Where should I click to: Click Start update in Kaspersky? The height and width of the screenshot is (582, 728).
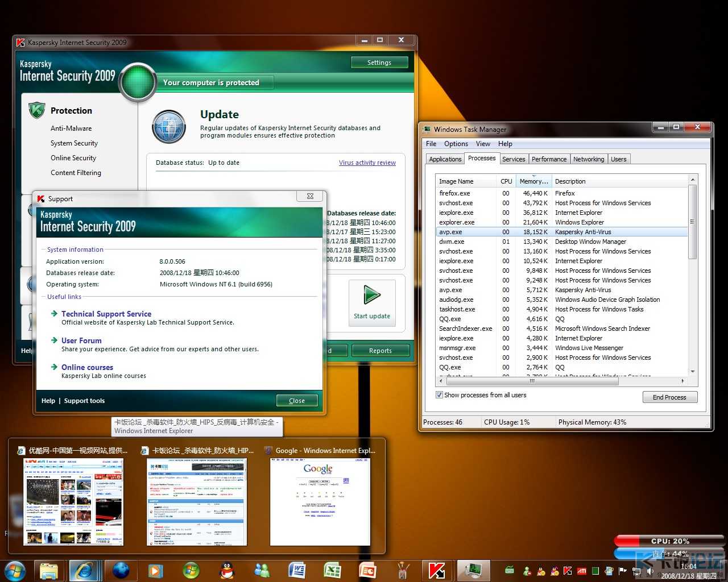(372, 304)
